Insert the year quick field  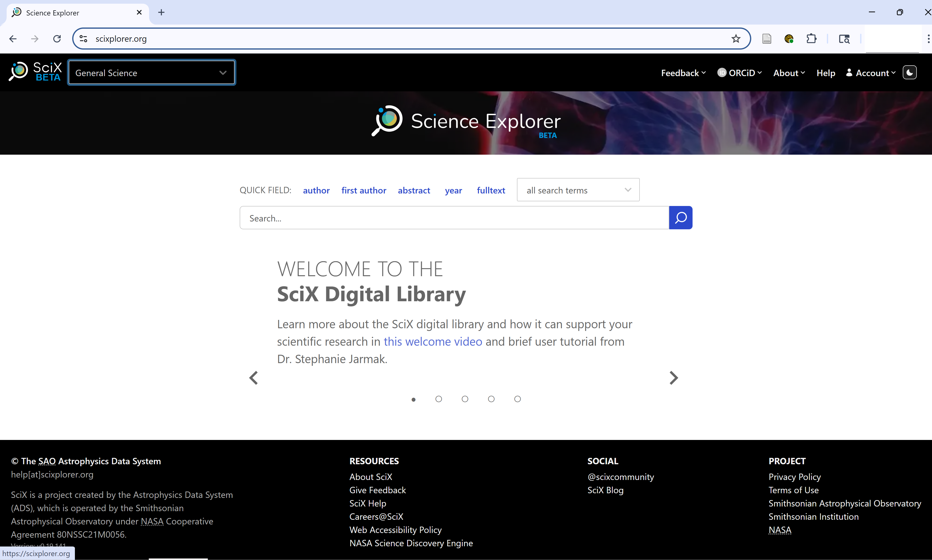point(453,190)
